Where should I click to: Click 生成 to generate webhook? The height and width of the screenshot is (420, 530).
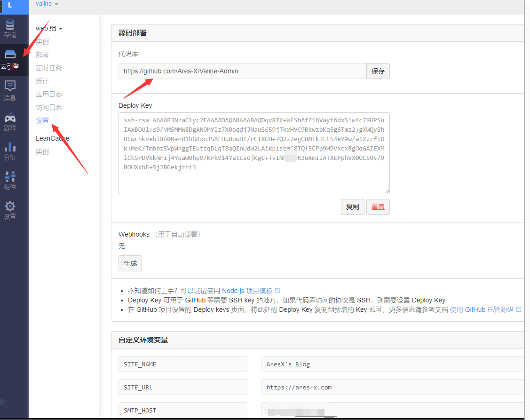[x=130, y=264]
